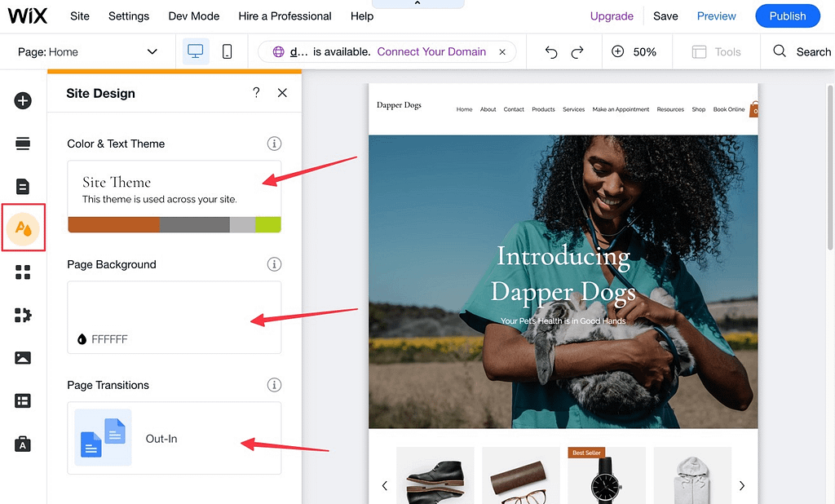Image resolution: width=835 pixels, height=504 pixels.
Task: Click the Redo arrow
Action: pyautogui.click(x=577, y=52)
